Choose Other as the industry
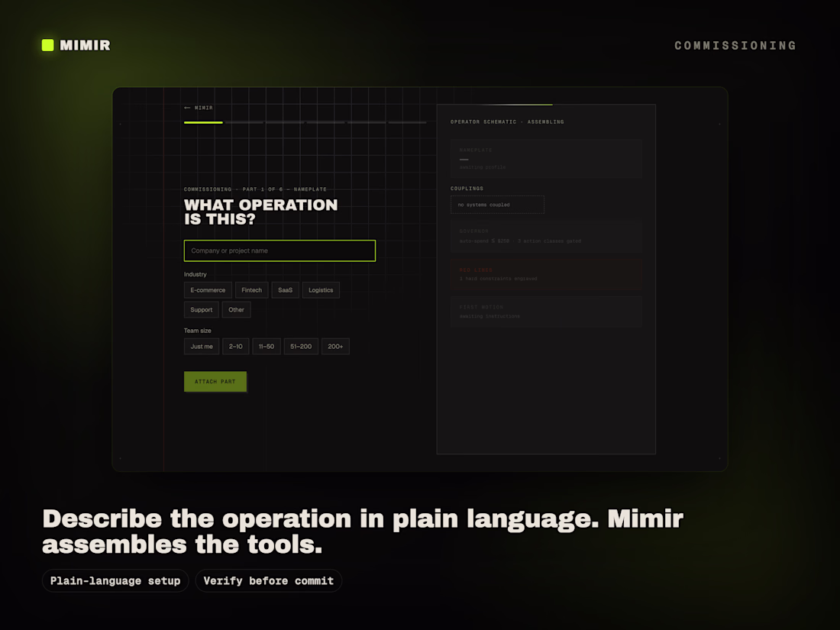Screen dimensions: 840x630 pyautogui.click(x=236, y=309)
